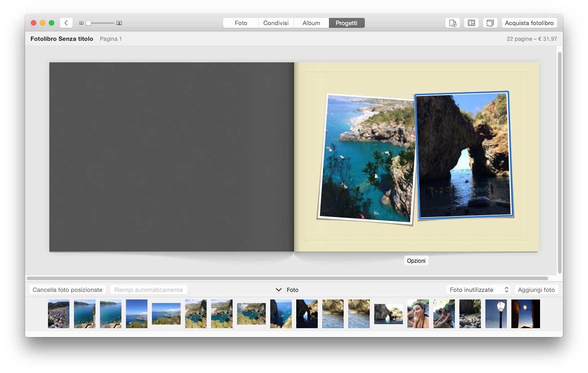Image resolution: width=588 pixels, height=373 pixels.
Task: Click the horizontal scrollbar under the book
Action: tap(287, 278)
